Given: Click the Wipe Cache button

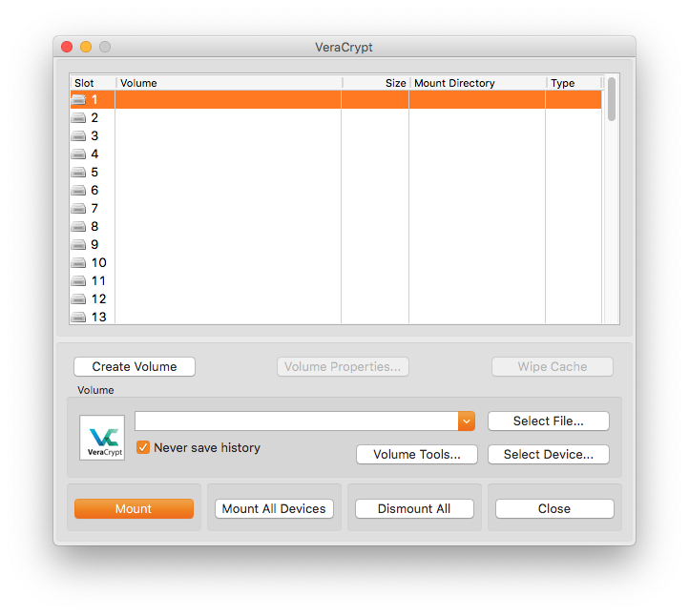Looking at the screenshot, I should click(553, 366).
